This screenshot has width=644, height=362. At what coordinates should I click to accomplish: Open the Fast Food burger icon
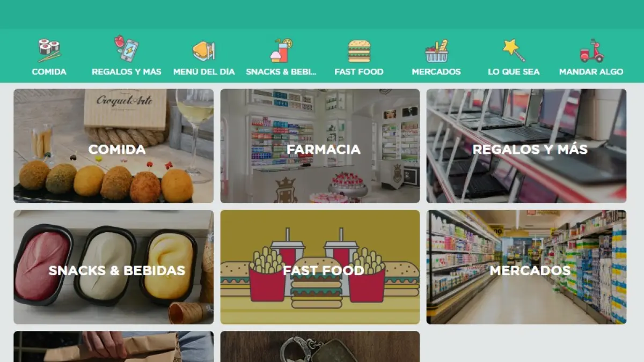tap(359, 51)
